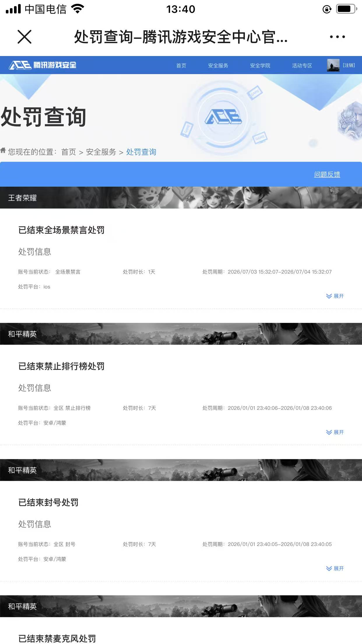Go to 首页 in the breadcrumb
The height and width of the screenshot is (644, 362).
(x=68, y=152)
